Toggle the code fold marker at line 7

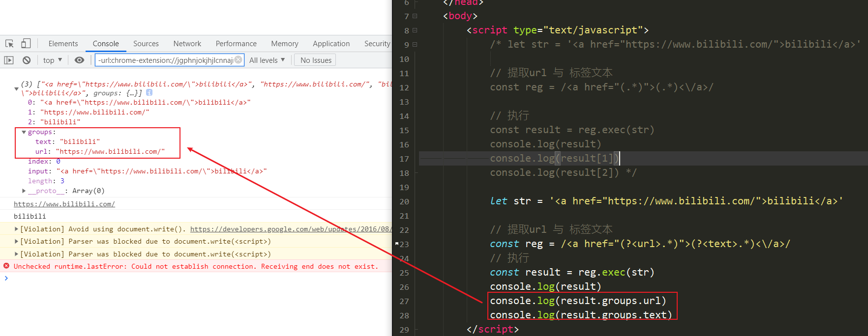pos(415,16)
